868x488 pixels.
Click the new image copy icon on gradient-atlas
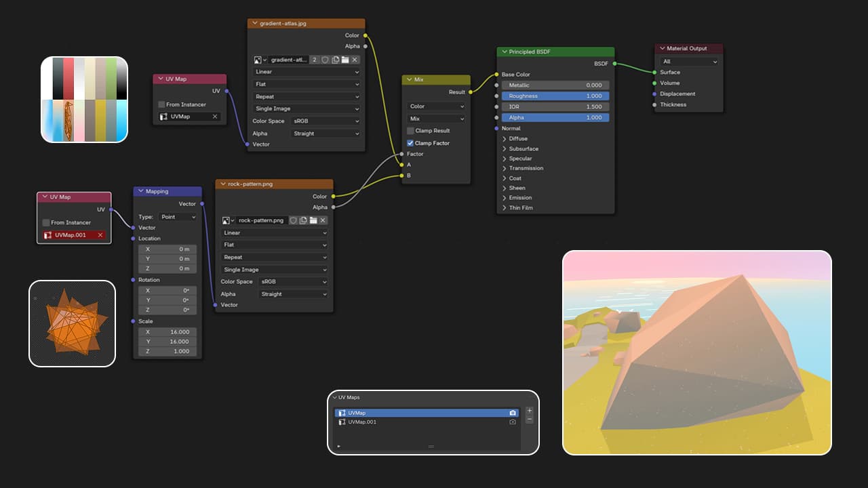tap(335, 60)
